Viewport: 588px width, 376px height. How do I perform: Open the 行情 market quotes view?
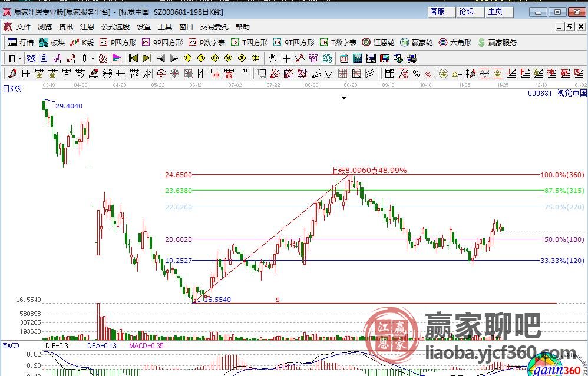point(21,43)
